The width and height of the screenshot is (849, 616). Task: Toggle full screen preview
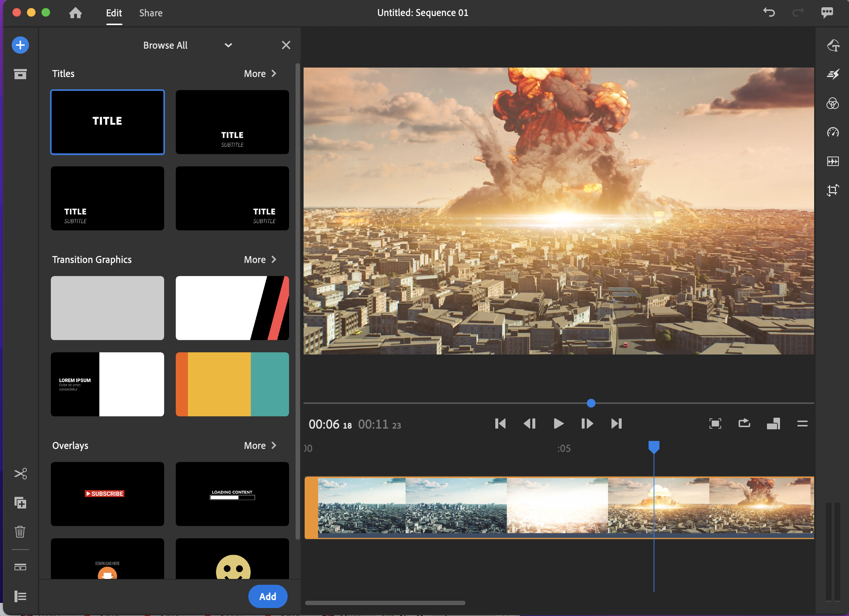click(x=715, y=423)
